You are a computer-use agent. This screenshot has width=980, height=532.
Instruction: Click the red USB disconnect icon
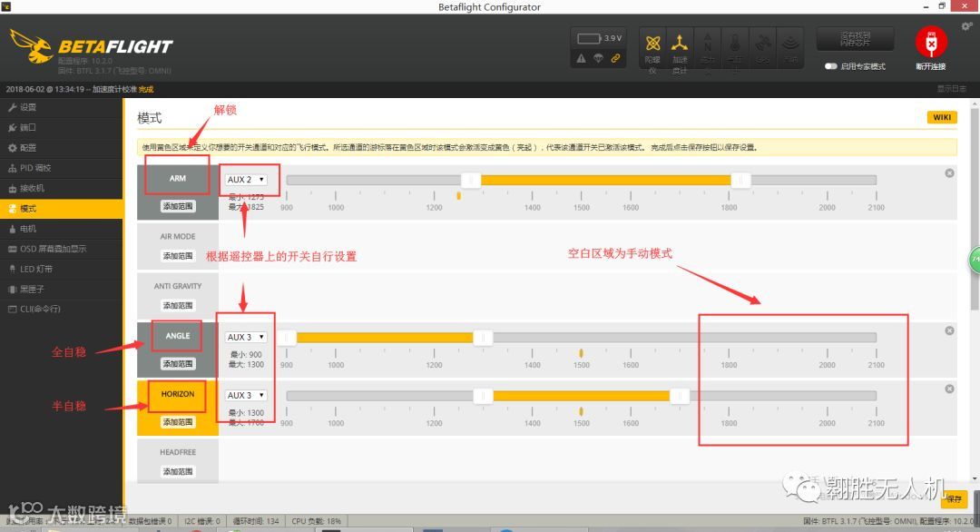tap(931, 43)
